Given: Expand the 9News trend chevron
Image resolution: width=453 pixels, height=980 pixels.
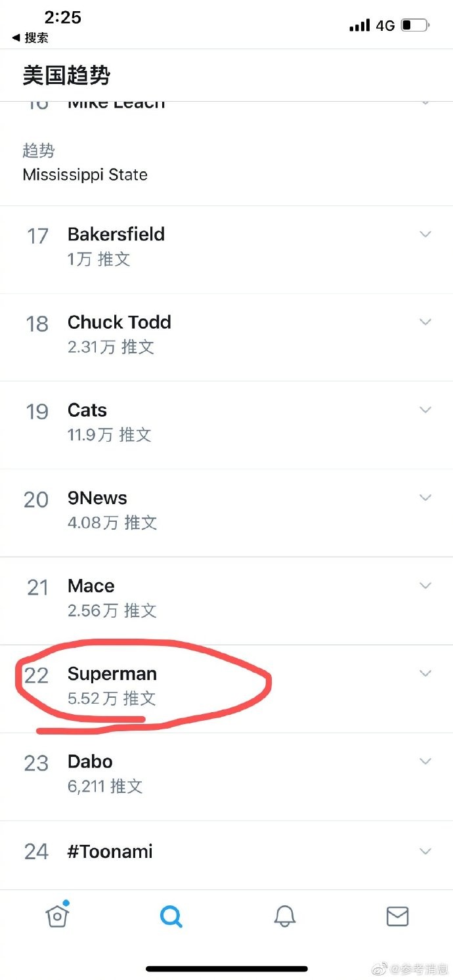Looking at the screenshot, I should tap(425, 498).
